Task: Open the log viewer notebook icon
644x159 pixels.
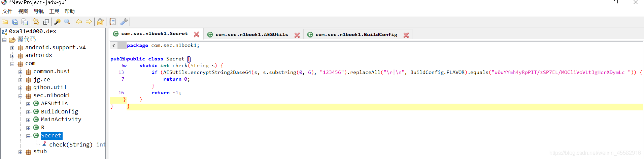Action: click(112, 22)
